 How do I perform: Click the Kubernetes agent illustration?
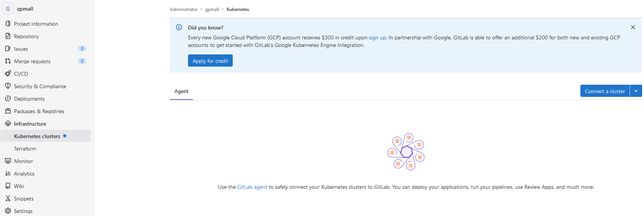pyautogui.click(x=406, y=152)
